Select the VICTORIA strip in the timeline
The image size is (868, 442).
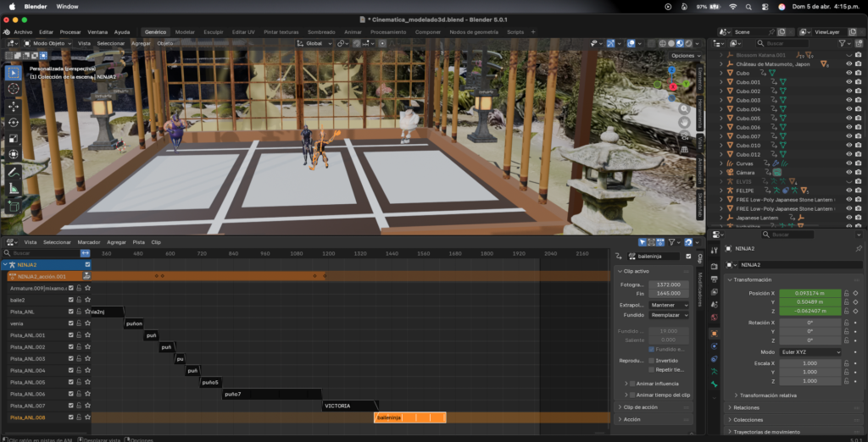[348, 406]
